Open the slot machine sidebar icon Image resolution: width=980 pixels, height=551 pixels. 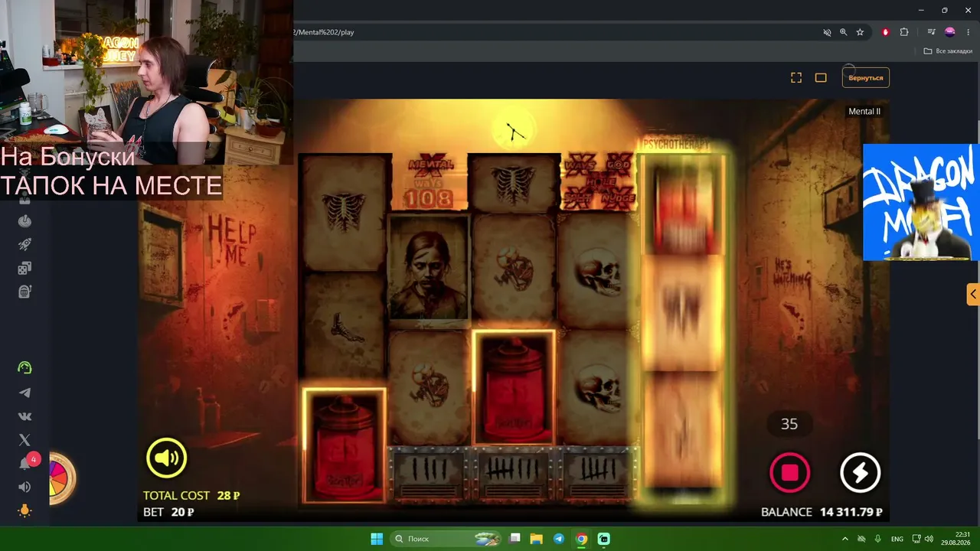[x=24, y=292]
